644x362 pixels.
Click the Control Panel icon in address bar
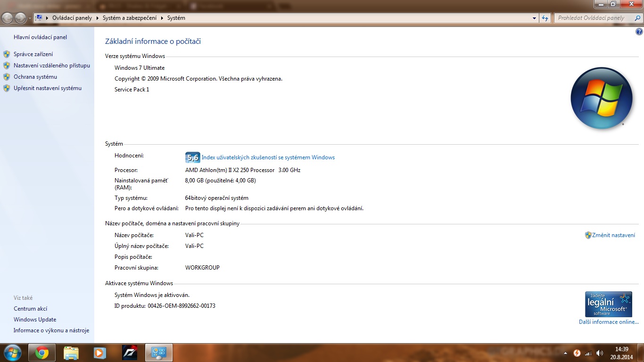[39, 18]
